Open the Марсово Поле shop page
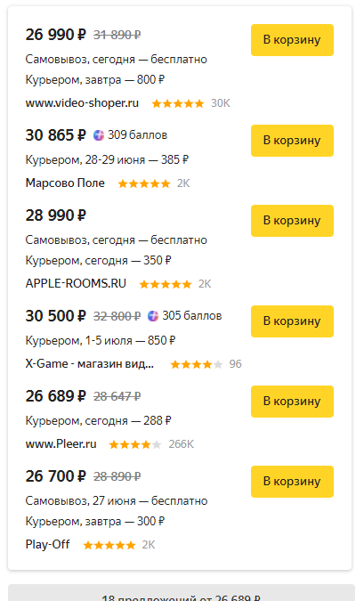The height and width of the screenshot is (601, 364). pyautogui.click(x=65, y=183)
